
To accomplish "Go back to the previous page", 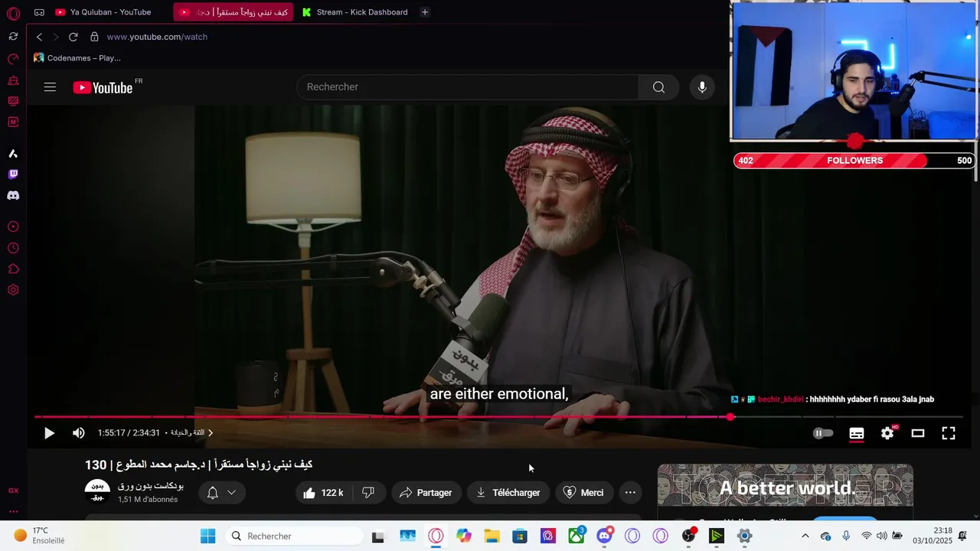I will click(39, 37).
